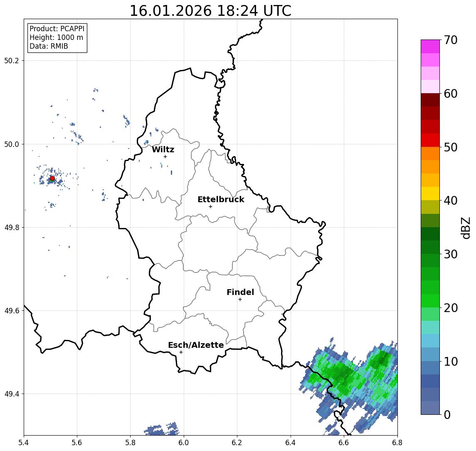Click the green rain echo southeast of Luxembourg

click(349, 386)
